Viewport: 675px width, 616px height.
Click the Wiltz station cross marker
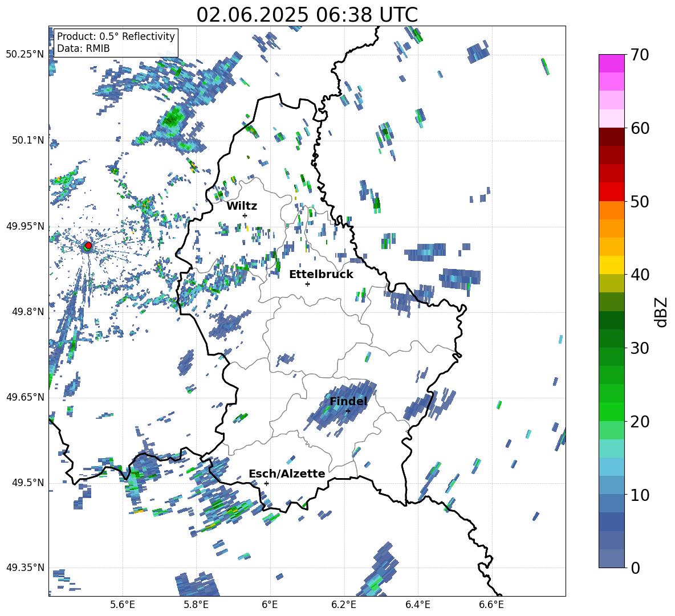click(245, 215)
